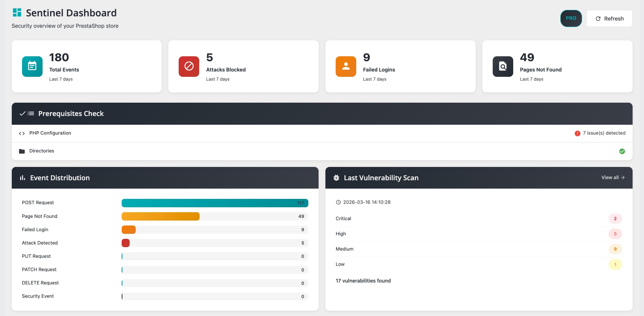Click the Total Events calendar icon
Image resolution: width=644 pixels, height=316 pixels.
click(32, 67)
